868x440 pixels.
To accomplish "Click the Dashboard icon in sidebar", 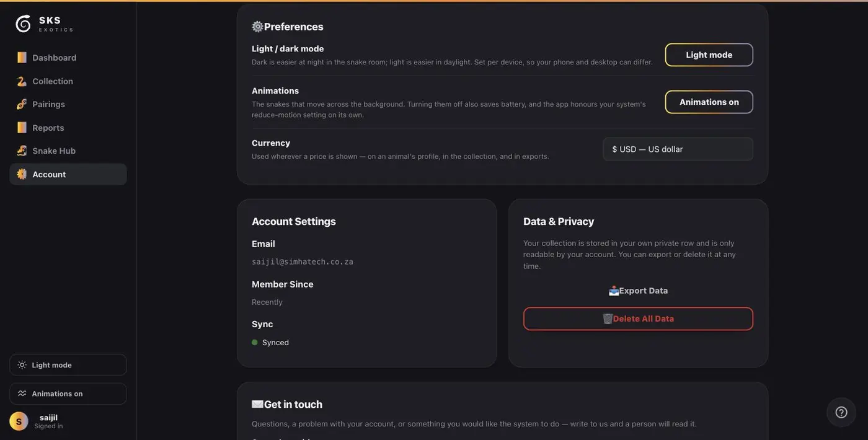I will (x=22, y=58).
